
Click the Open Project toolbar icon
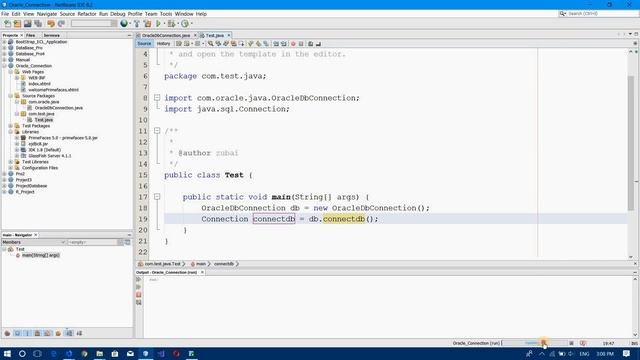[x=28, y=24]
